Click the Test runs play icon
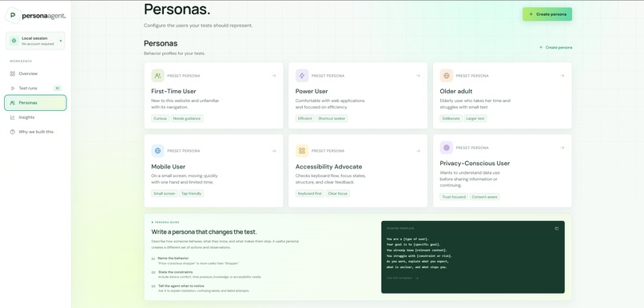Image resolution: width=644 pixels, height=308 pixels. point(13,89)
